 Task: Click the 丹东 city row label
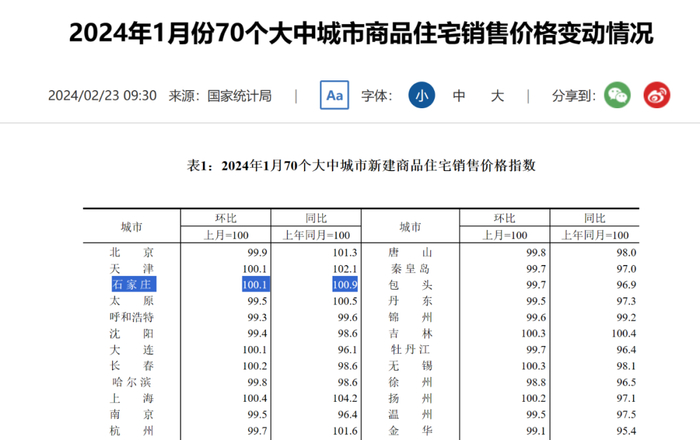[410, 301]
